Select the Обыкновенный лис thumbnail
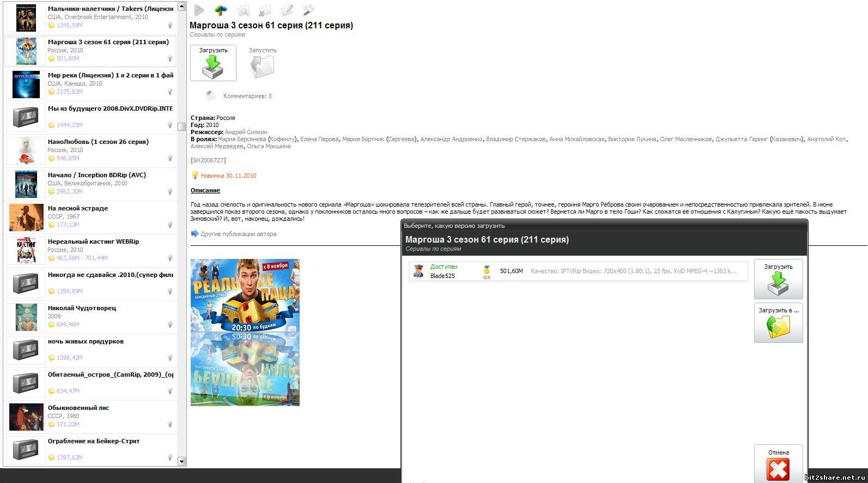The image size is (868, 483). click(x=26, y=417)
